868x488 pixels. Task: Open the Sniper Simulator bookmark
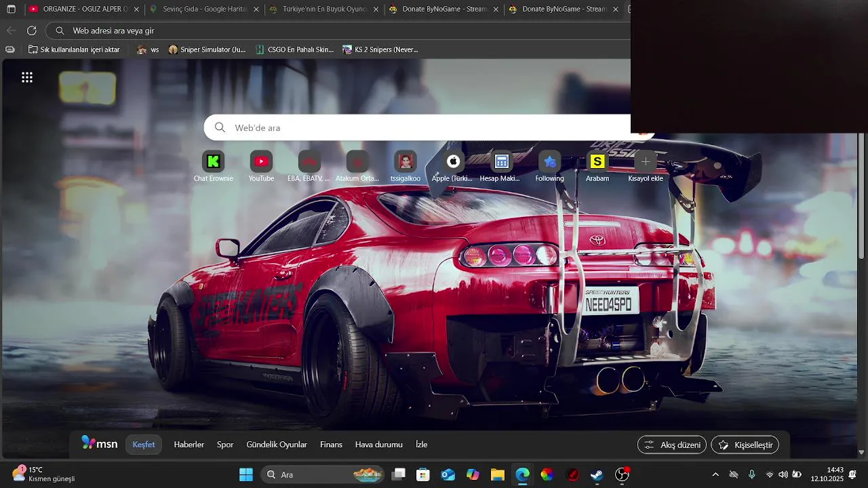pos(207,49)
